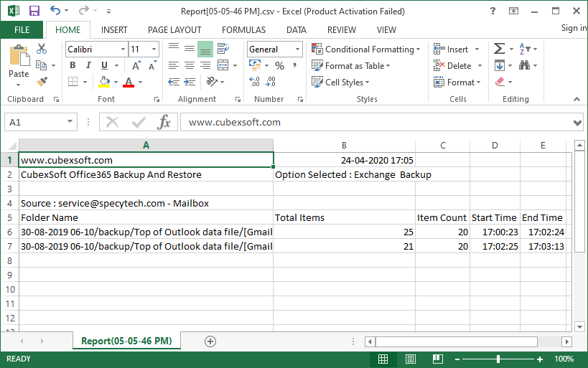The width and height of the screenshot is (588, 368).
Task: Open the PAGE LAYOUT tab
Action: [174, 30]
